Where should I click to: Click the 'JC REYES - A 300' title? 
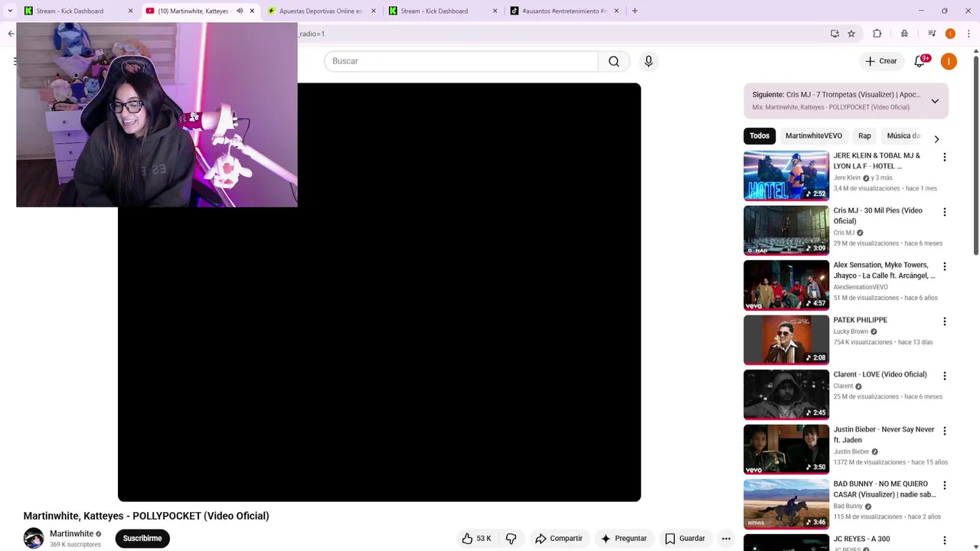pyautogui.click(x=861, y=539)
